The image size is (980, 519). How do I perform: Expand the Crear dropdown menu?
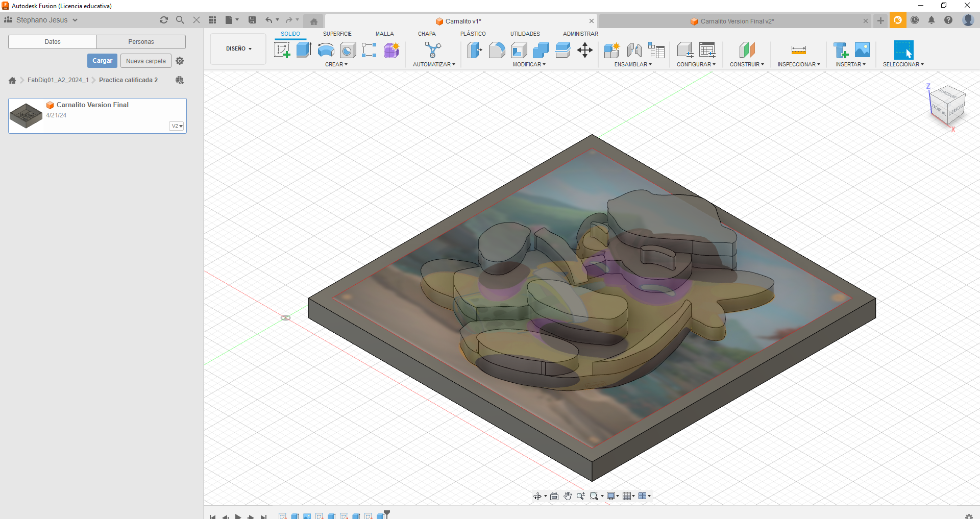(x=336, y=64)
